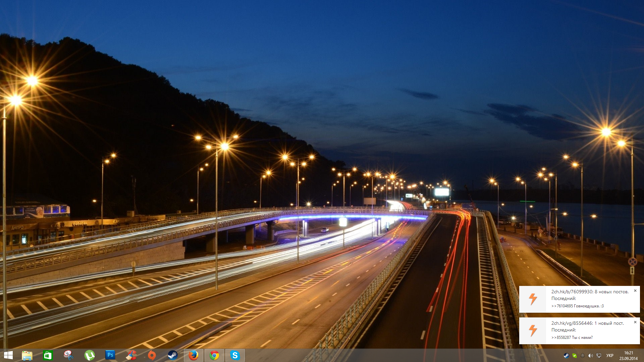Switch to the Firefox window
The height and width of the screenshot is (362, 644).
194,355
